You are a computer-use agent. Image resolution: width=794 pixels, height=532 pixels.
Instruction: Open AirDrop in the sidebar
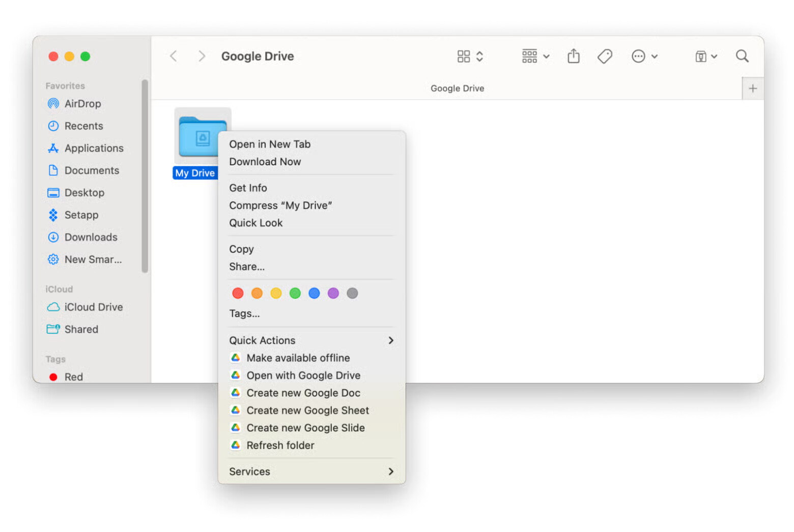[x=82, y=104]
